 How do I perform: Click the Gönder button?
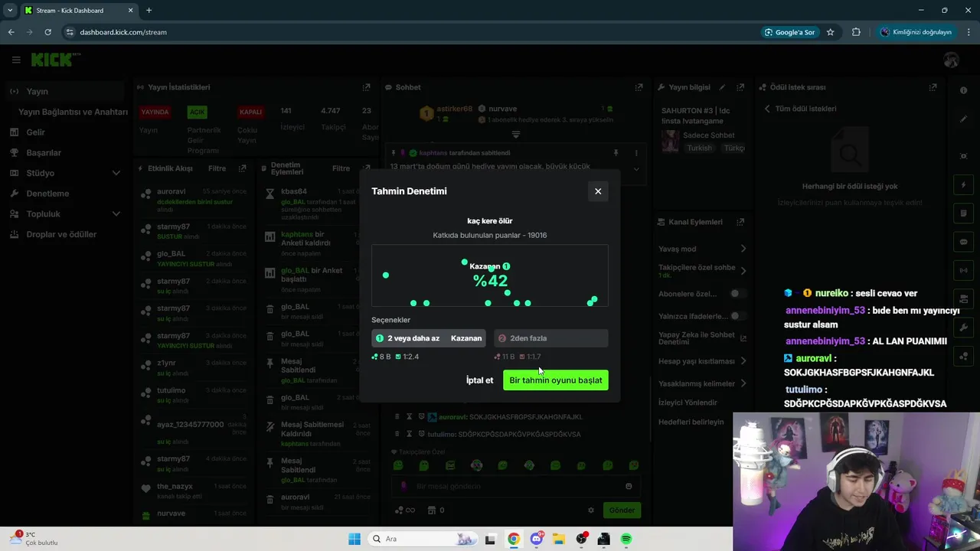(x=622, y=510)
